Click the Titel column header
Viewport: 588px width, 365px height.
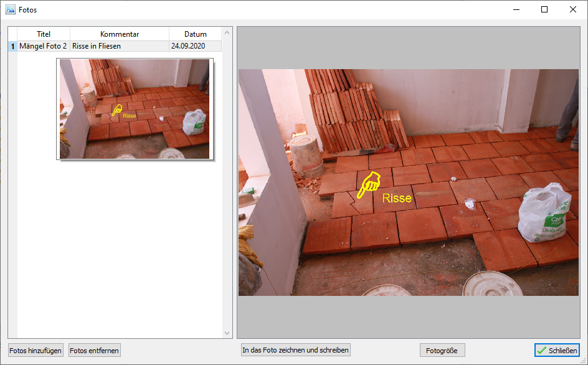tap(44, 34)
